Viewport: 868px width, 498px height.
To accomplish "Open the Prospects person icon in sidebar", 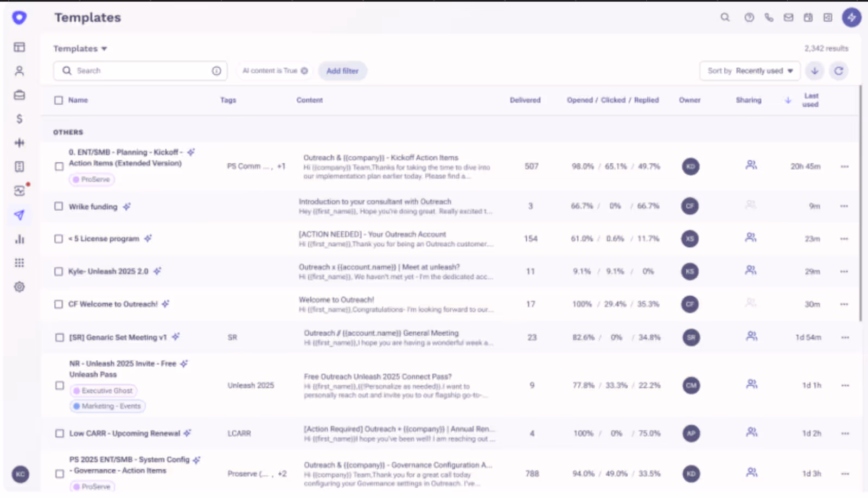I will [20, 71].
